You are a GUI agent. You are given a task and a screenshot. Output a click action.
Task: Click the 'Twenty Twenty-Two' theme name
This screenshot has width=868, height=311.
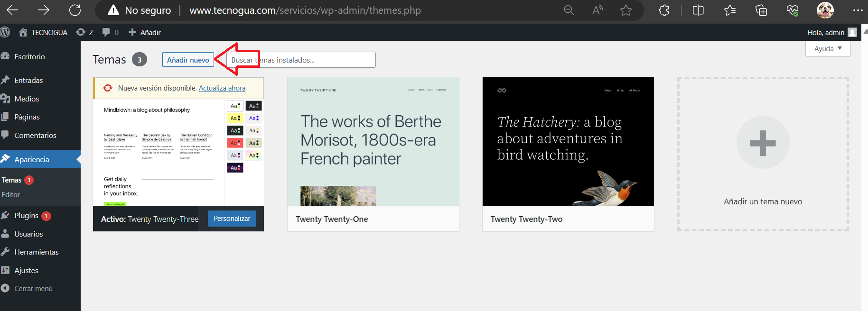[x=526, y=219]
